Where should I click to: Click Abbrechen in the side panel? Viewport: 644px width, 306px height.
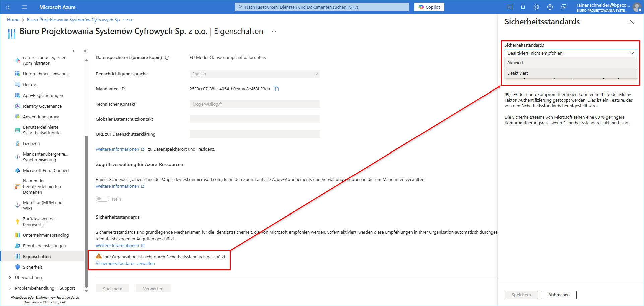pyautogui.click(x=559, y=295)
